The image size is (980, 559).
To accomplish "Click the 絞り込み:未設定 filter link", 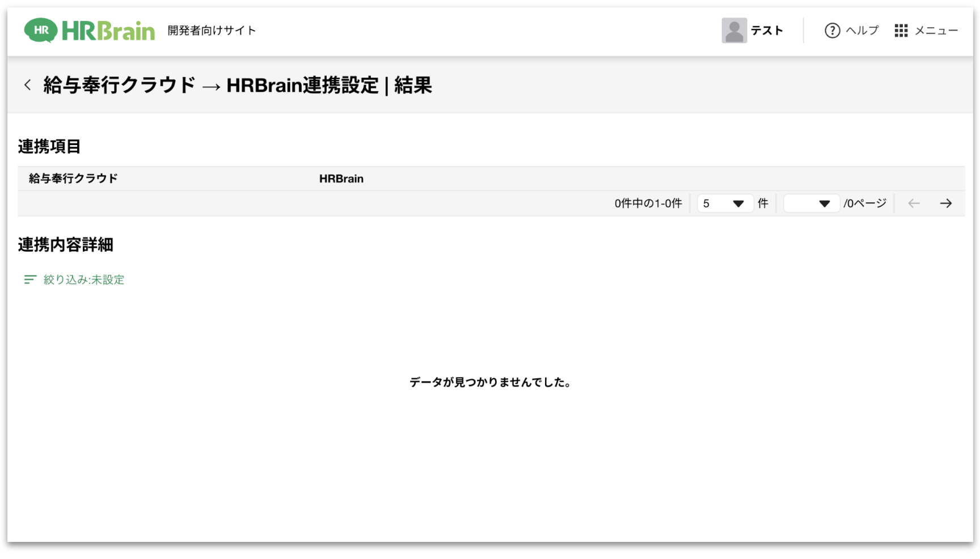I will (84, 279).
